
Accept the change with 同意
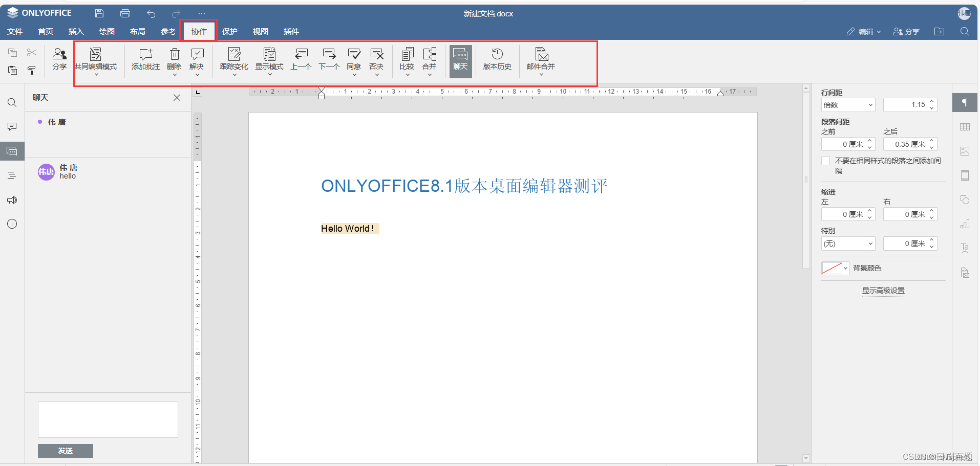[353, 60]
